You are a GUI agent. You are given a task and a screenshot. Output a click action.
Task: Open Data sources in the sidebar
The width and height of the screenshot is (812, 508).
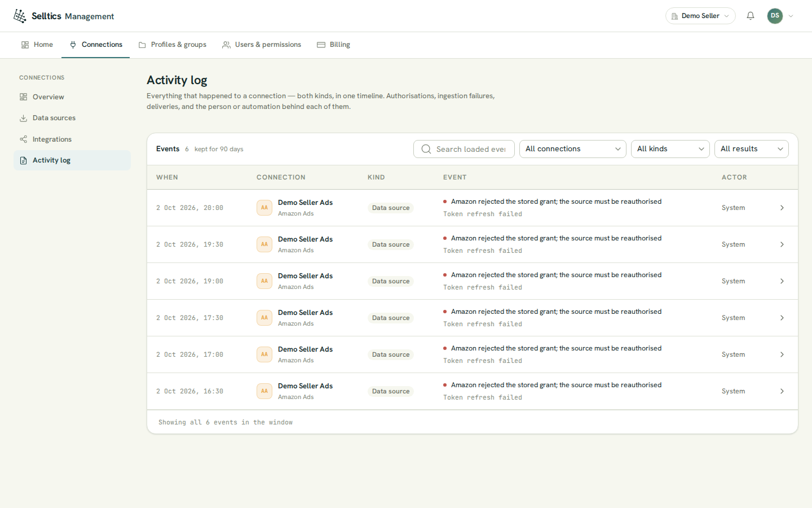click(x=72, y=118)
